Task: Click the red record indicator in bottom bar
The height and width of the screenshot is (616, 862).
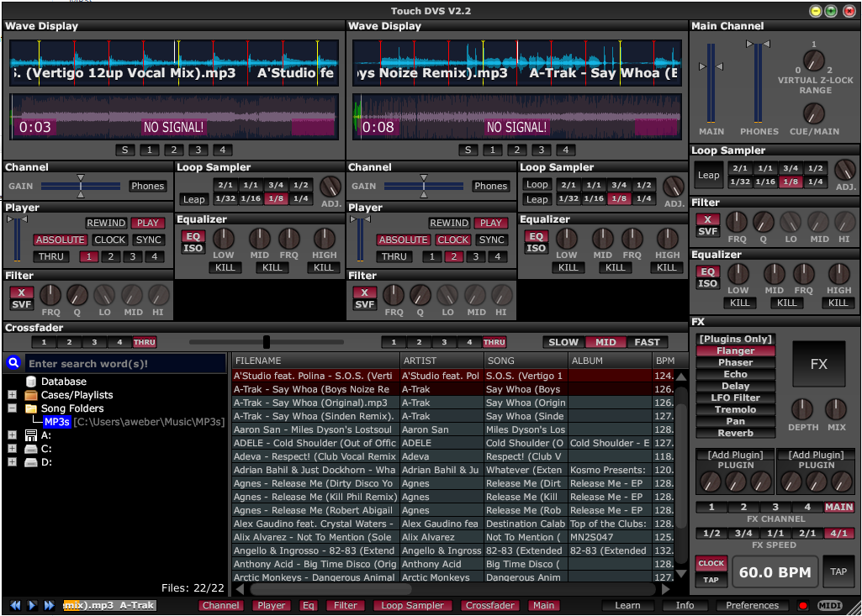Action: pos(802,605)
